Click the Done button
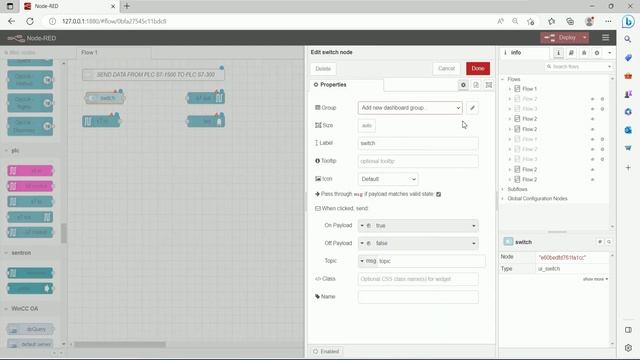This screenshot has width=640, height=360. [478, 69]
